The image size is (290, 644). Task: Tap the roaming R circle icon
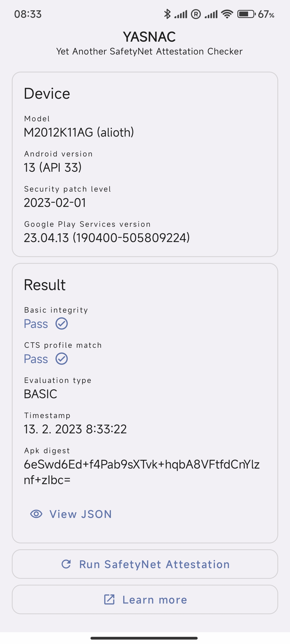click(196, 14)
